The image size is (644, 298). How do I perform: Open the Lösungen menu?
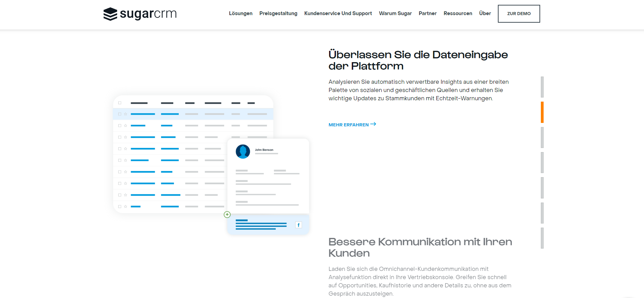tap(241, 13)
